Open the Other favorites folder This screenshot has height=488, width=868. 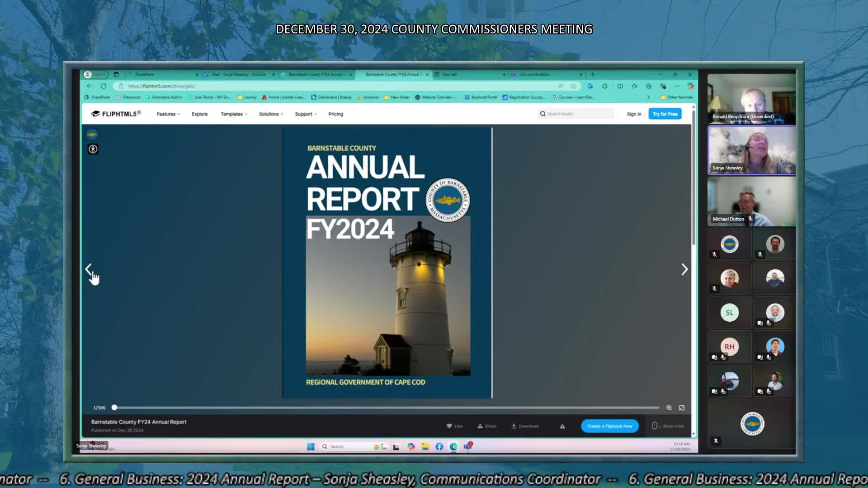(x=676, y=97)
